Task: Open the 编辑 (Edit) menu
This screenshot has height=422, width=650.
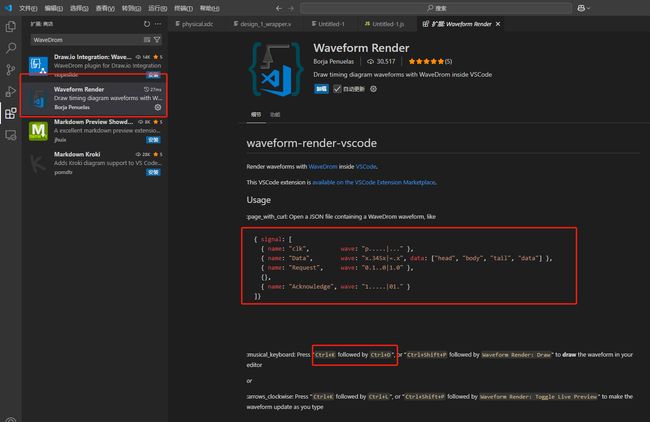Action: 54,8
